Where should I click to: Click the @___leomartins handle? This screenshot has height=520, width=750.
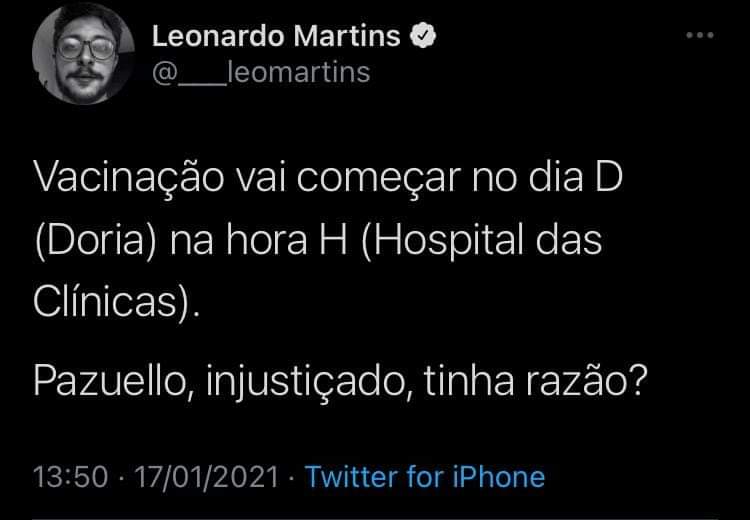261,73
